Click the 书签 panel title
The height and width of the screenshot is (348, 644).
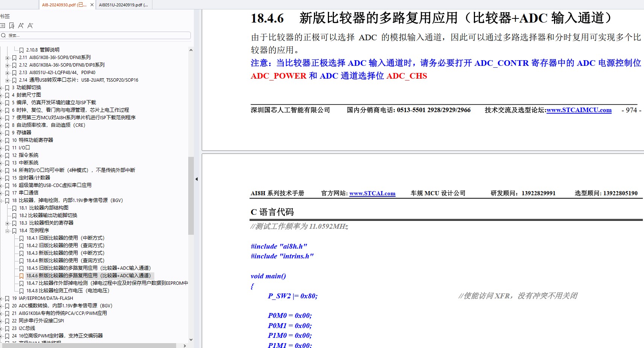coord(5,16)
